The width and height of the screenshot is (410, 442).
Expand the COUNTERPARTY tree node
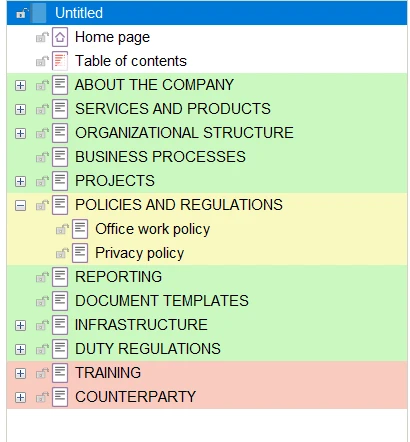coord(20,398)
